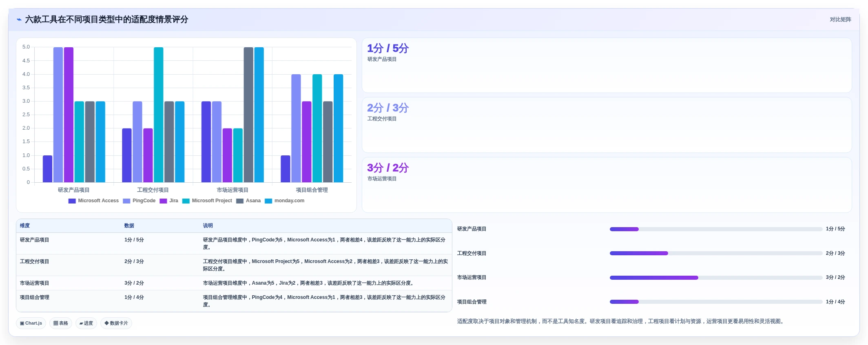Click table value 3分 / 2分
The width and height of the screenshot is (868, 345).
click(x=134, y=283)
